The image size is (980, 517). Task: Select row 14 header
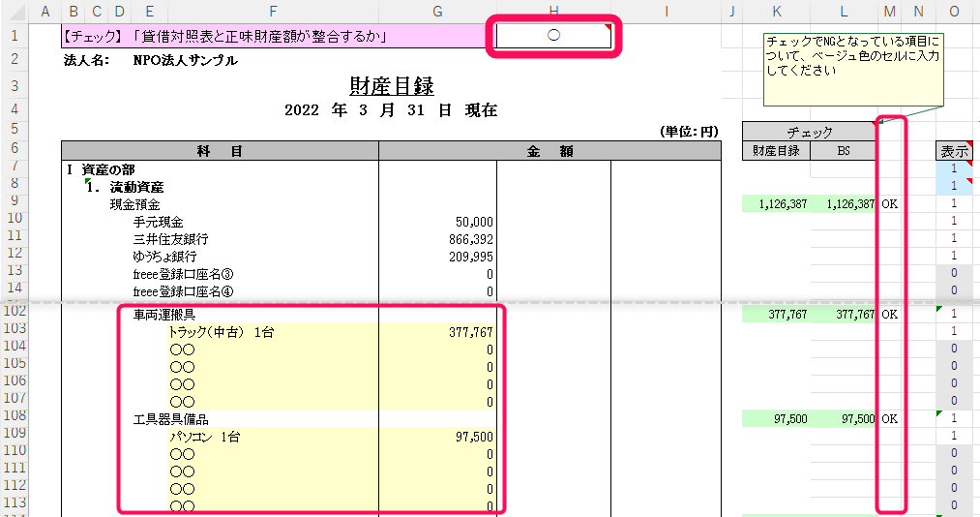coord(15,289)
